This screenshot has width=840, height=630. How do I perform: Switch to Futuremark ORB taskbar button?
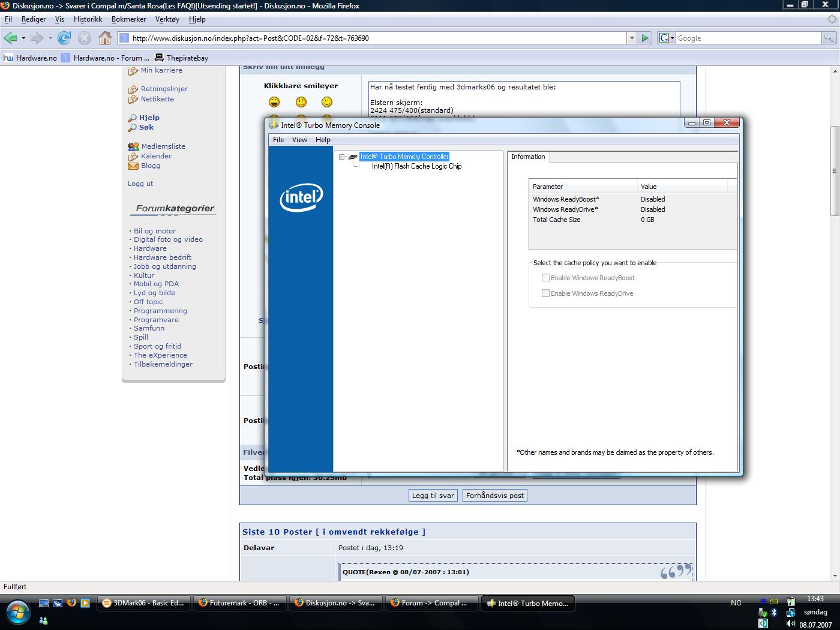[240, 603]
